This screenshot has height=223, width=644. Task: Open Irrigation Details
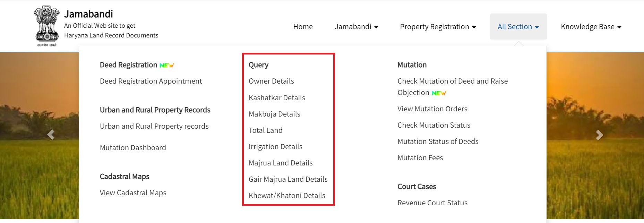coord(275,146)
